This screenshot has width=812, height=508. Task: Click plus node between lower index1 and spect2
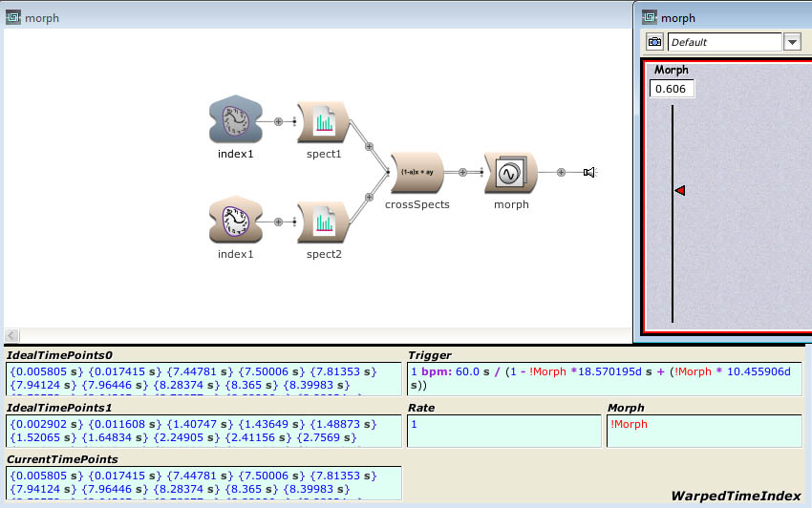278,222
